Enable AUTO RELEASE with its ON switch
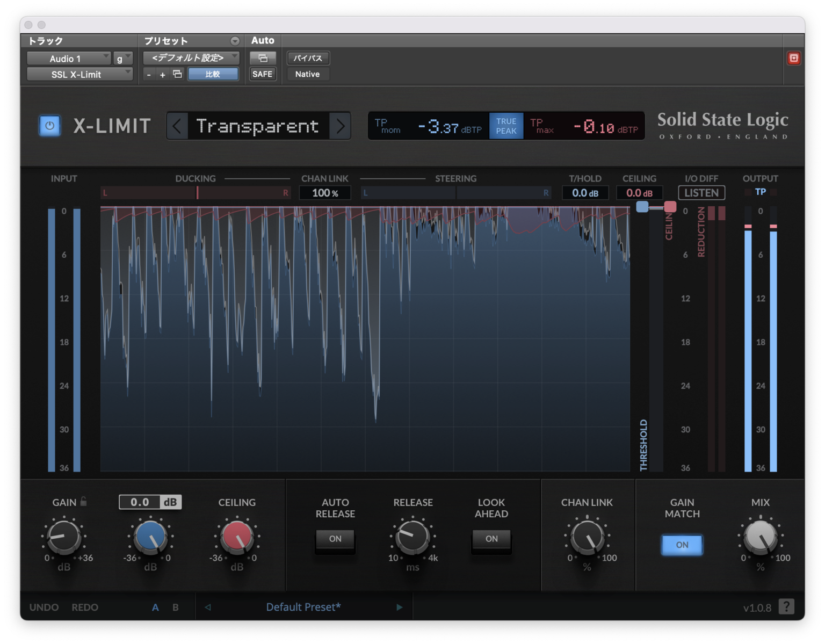Screen dimensions: 825x644 335,539
